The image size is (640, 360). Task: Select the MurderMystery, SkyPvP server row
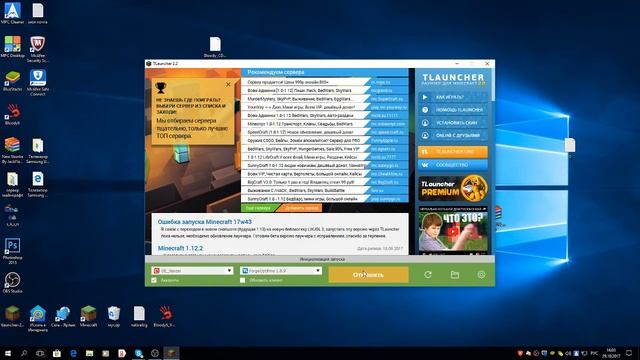(x=324, y=99)
